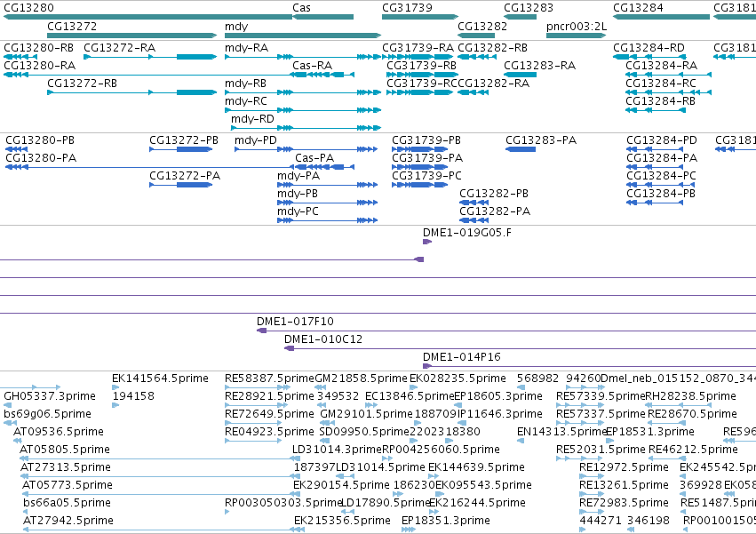
Task: Select protein CG13282-PB label
Action: 494,194
